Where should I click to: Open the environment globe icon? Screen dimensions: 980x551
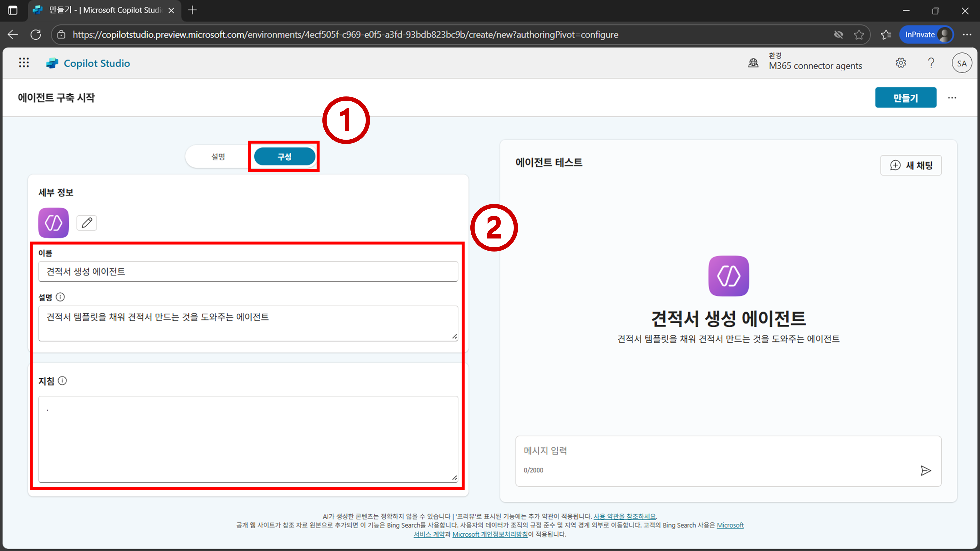[x=753, y=63]
